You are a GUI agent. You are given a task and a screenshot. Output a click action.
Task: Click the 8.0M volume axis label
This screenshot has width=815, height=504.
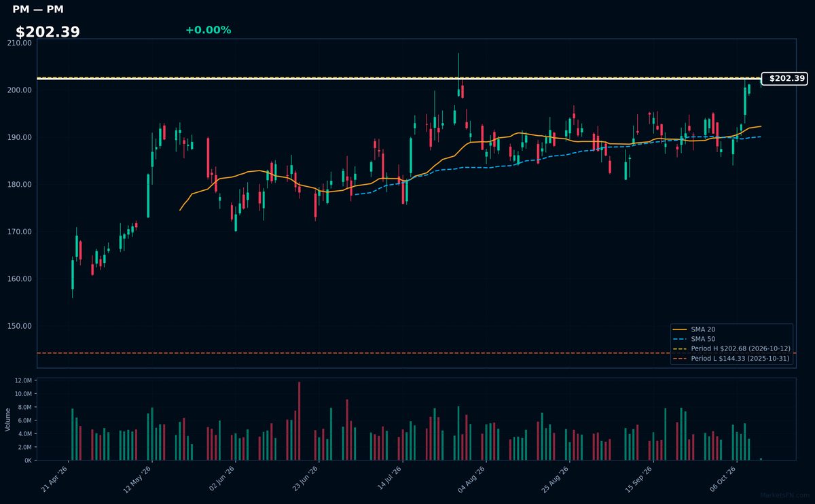pyautogui.click(x=24, y=408)
